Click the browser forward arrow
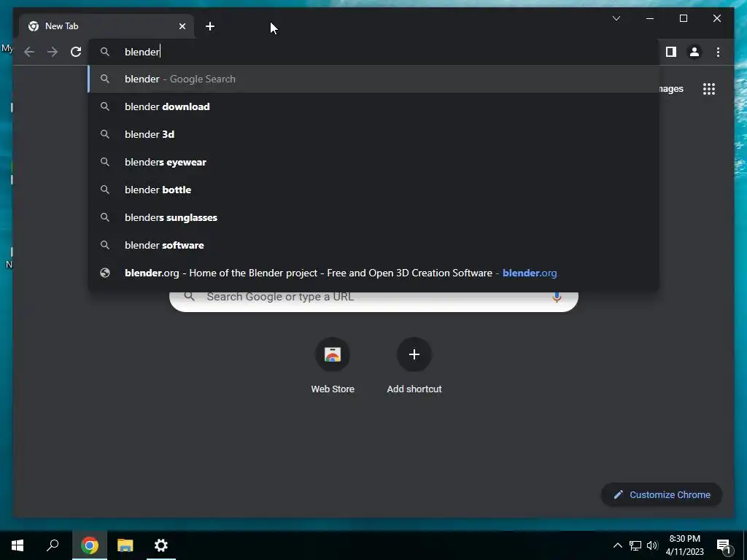Image resolution: width=747 pixels, height=560 pixels. [x=53, y=52]
